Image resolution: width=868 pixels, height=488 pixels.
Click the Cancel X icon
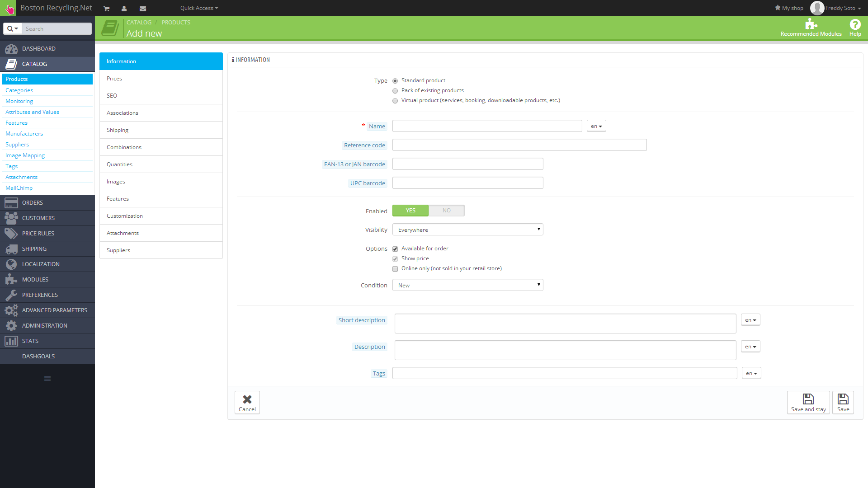click(x=247, y=399)
